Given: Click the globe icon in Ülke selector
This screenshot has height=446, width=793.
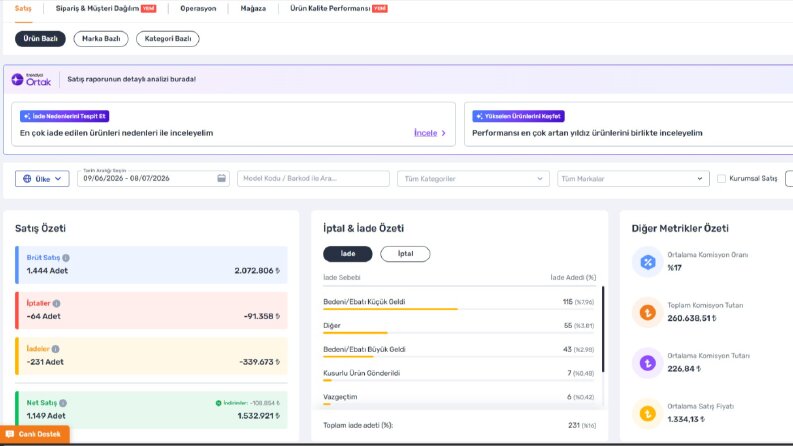Looking at the screenshot, I should 27,179.
